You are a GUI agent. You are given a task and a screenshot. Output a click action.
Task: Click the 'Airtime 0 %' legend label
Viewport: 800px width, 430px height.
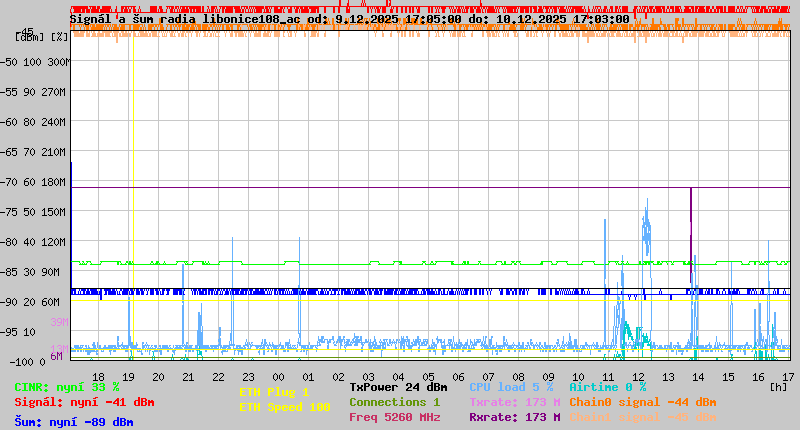coord(608,387)
